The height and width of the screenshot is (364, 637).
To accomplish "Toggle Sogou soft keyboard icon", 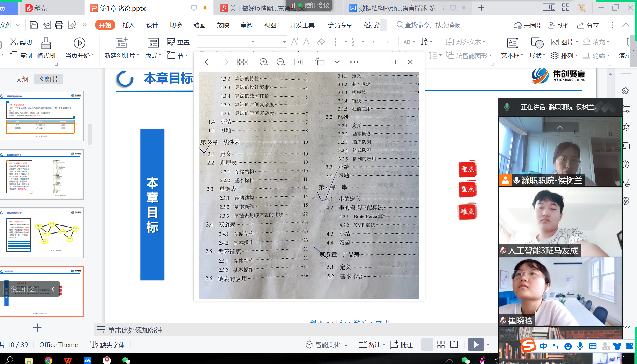I will point(593,346).
